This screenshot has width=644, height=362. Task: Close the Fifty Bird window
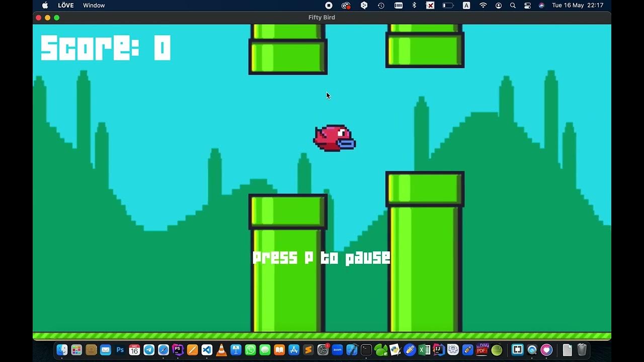[x=39, y=18]
